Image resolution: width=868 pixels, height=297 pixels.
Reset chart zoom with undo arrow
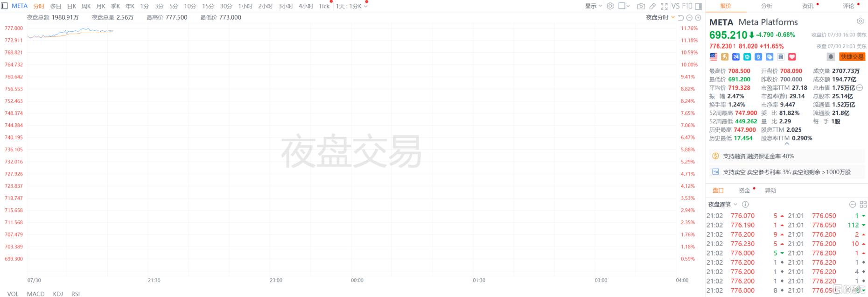tap(681, 18)
